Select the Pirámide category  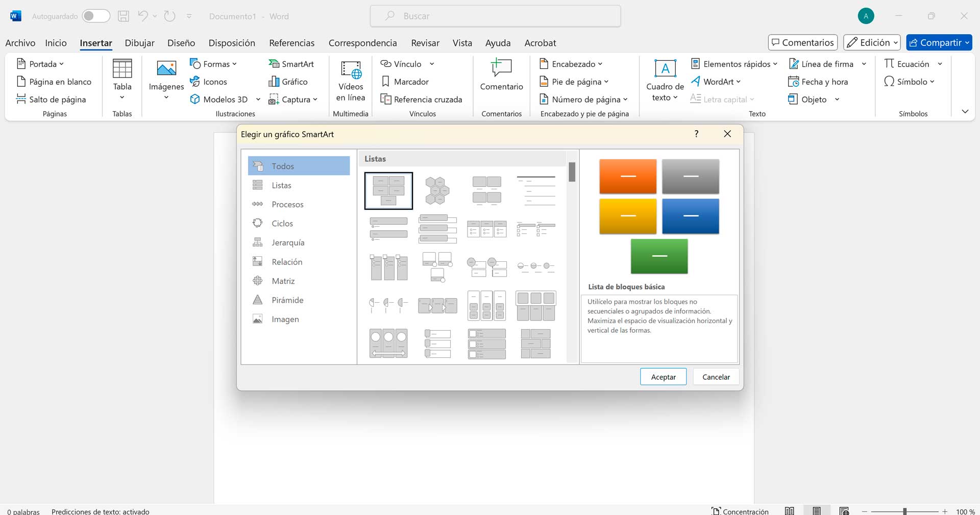(x=299, y=300)
